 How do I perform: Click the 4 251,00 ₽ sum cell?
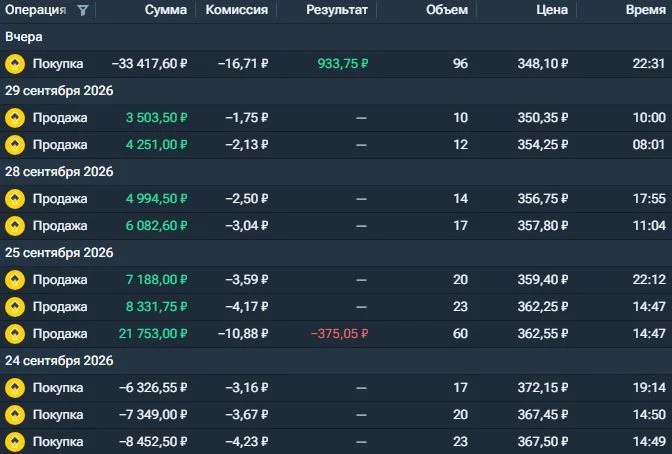[156, 145]
